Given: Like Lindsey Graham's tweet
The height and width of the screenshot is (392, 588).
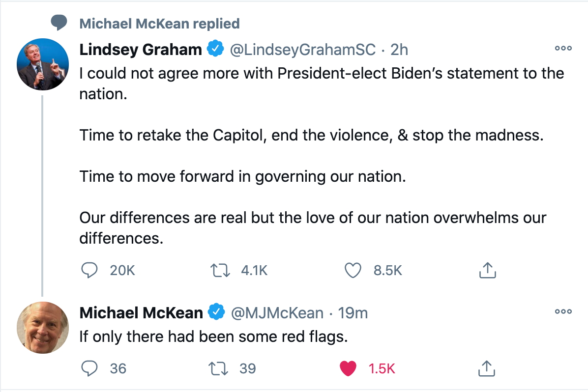Looking at the screenshot, I should (353, 270).
